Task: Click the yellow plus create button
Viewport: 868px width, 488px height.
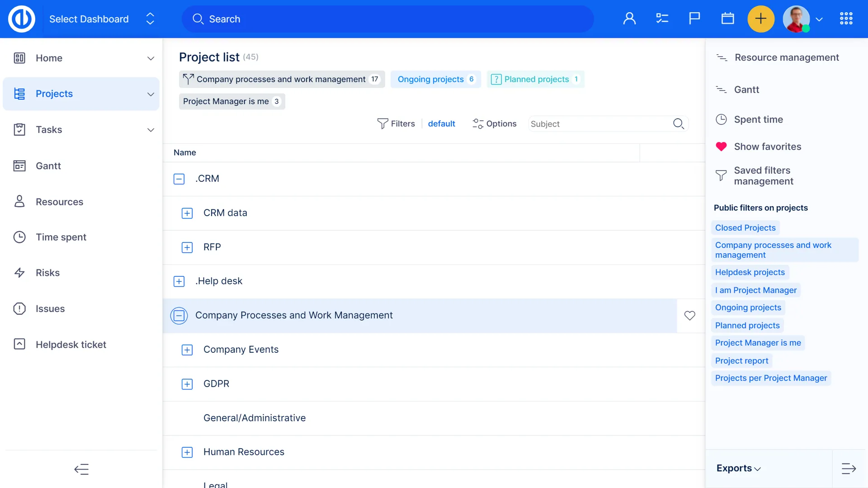Action: (761, 19)
